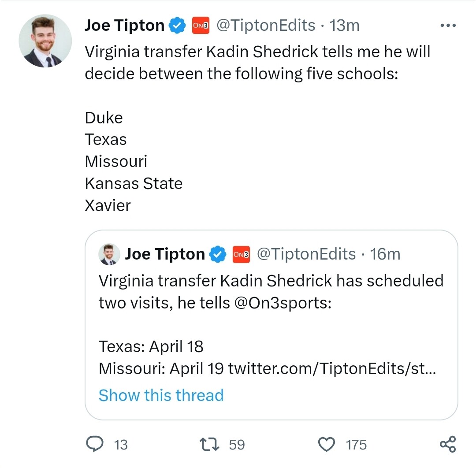Click the blue verified badge on main tweet

(x=177, y=25)
